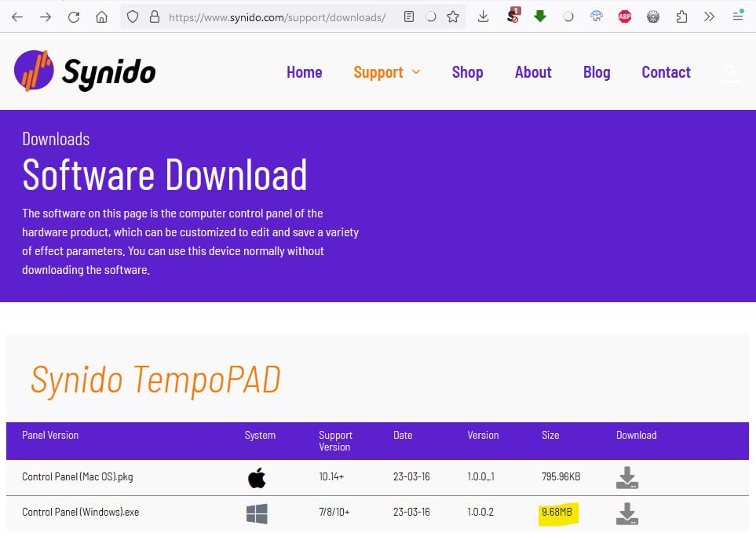Screen dimensions: 756x540
Task: Open the browser downloads panel
Action: 484,16
